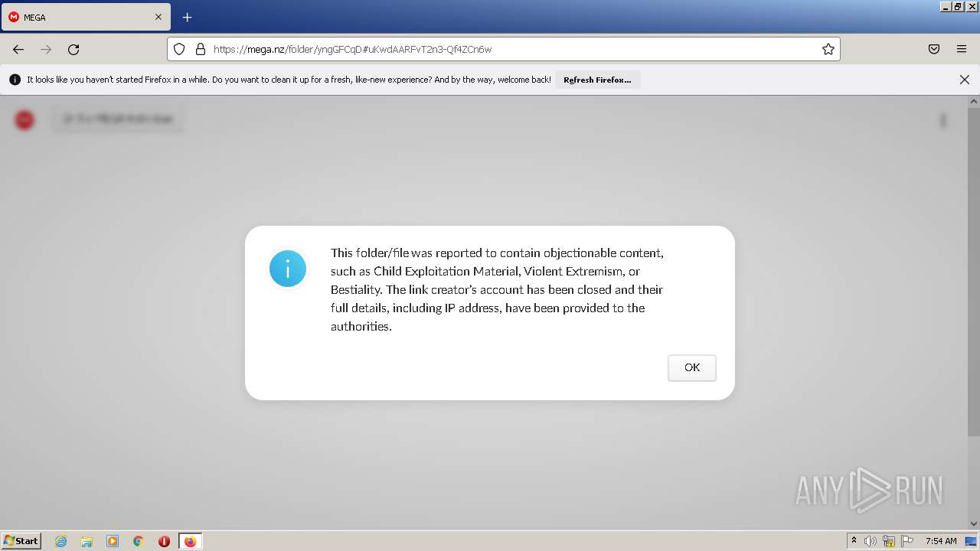Show hidden tray icons
The image size is (980, 551).
point(854,541)
